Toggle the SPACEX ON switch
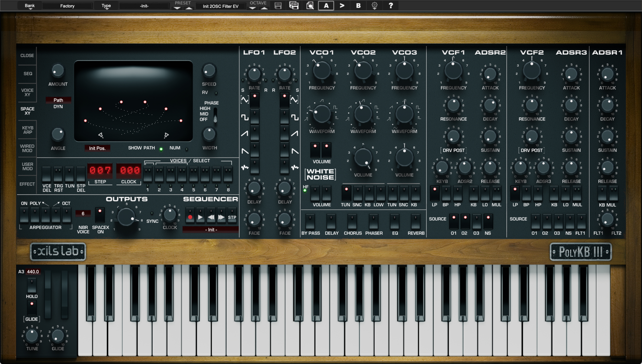 (100, 215)
